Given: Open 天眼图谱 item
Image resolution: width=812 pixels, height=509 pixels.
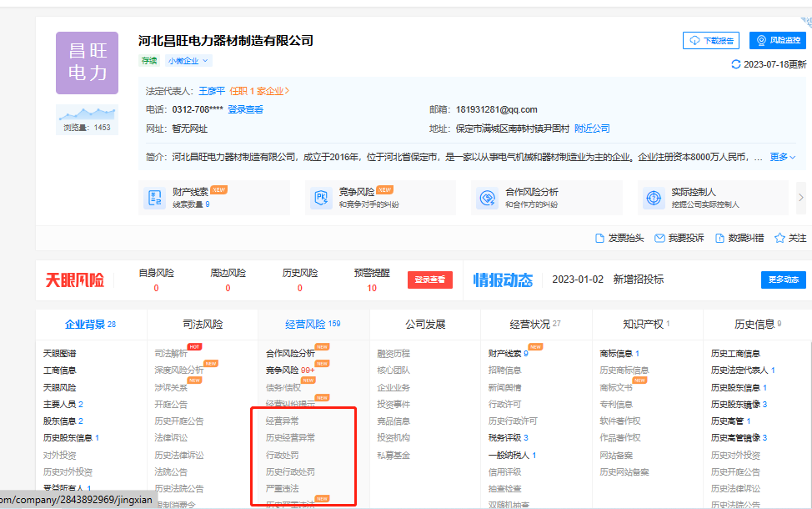Looking at the screenshot, I should [x=59, y=354].
